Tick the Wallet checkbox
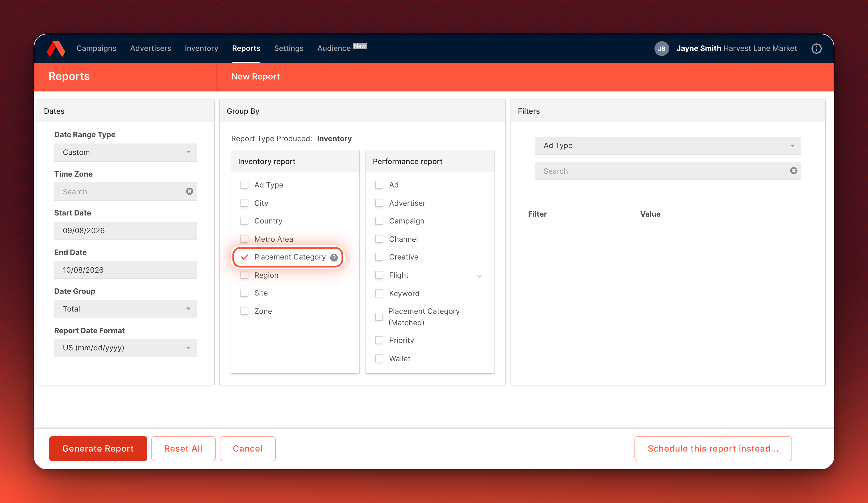The width and height of the screenshot is (868, 503). 379,359
